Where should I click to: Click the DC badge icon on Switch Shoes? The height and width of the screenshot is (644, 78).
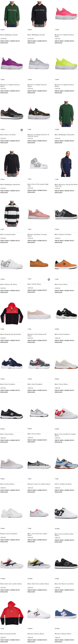[49, 279]
